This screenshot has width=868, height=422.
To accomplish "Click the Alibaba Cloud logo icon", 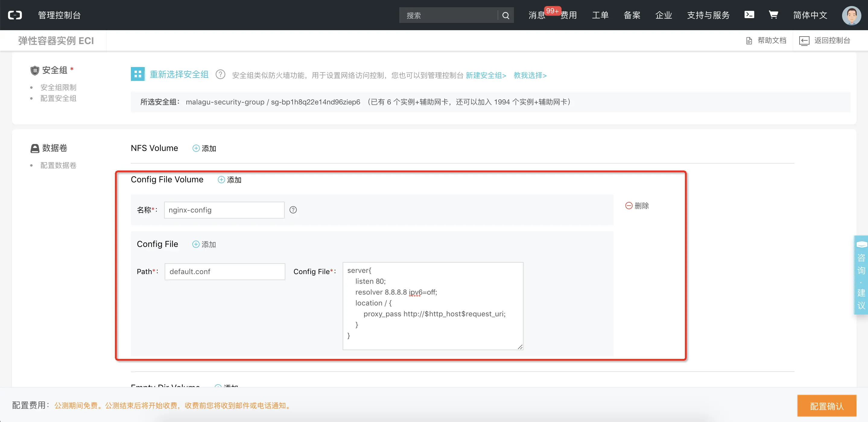I will [15, 15].
